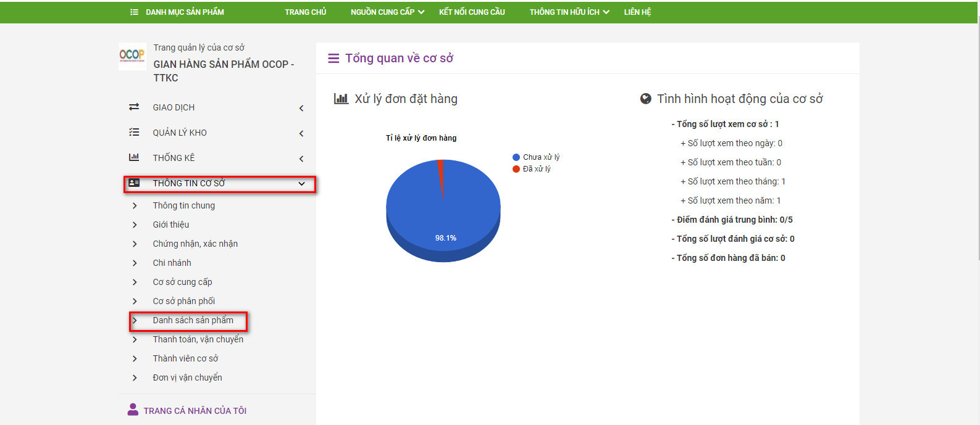Image resolution: width=980 pixels, height=425 pixels.
Task: Click the arrow icon before Cơ sở cung cấp
Action: coord(135,282)
